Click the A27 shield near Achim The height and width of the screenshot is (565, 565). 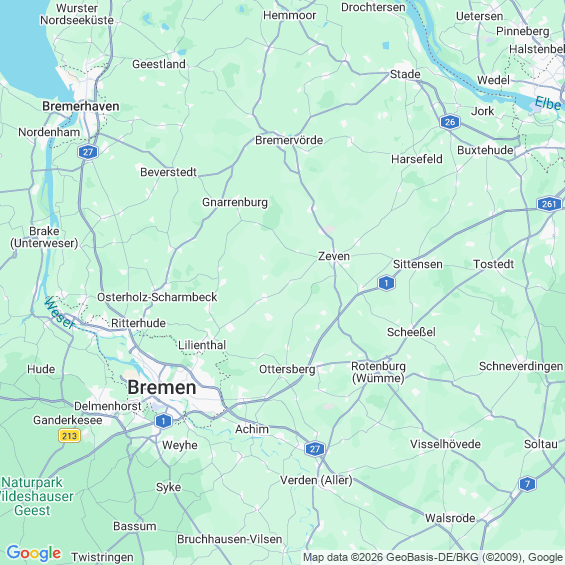(x=315, y=449)
